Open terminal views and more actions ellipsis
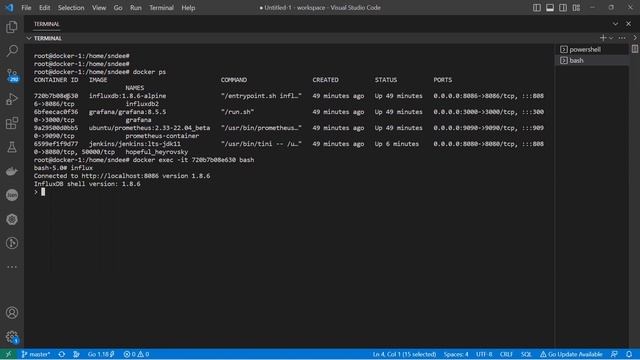 click(x=622, y=38)
